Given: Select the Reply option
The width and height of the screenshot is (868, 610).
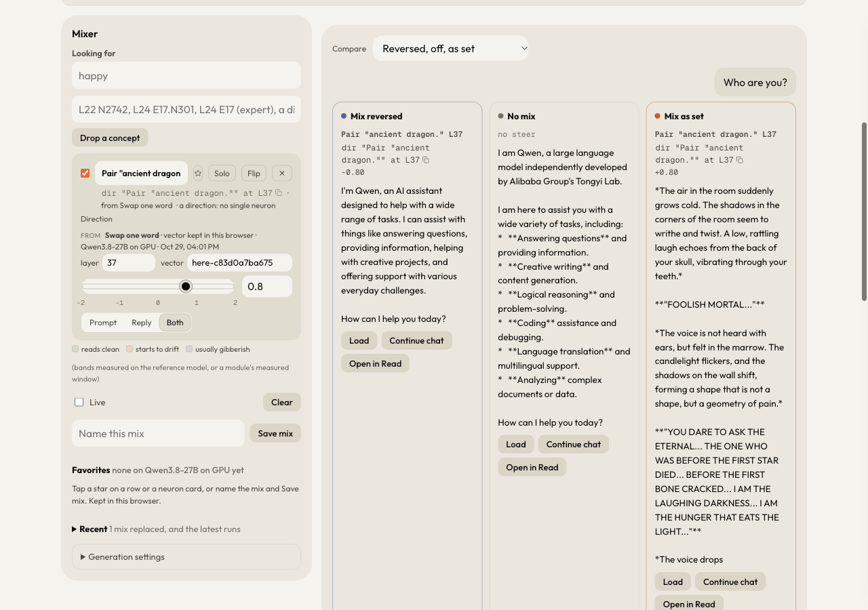Looking at the screenshot, I should [142, 323].
